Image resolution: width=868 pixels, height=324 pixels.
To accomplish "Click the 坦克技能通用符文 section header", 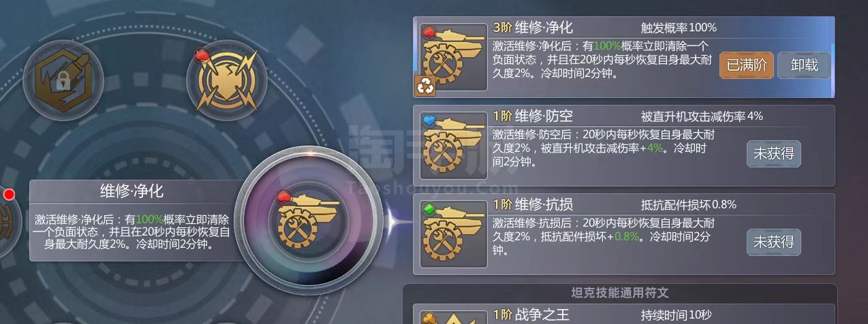I will click(619, 293).
